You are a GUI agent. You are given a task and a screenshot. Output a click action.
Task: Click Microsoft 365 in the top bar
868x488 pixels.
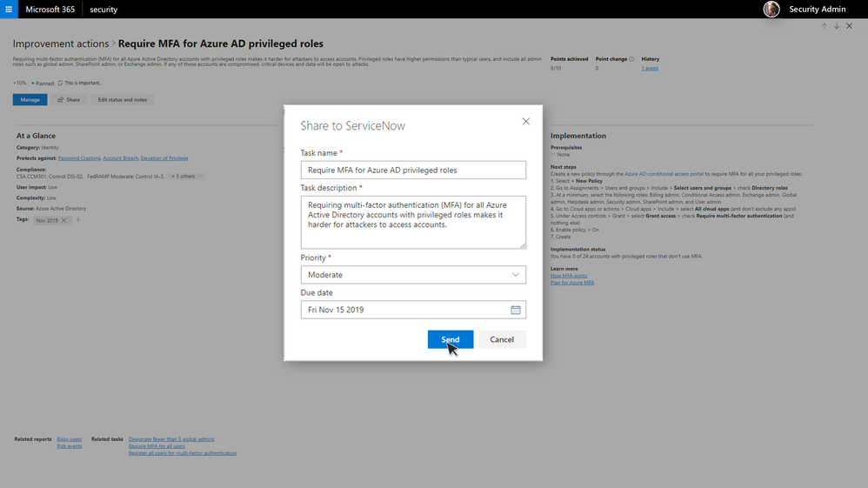tap(50, 10)
